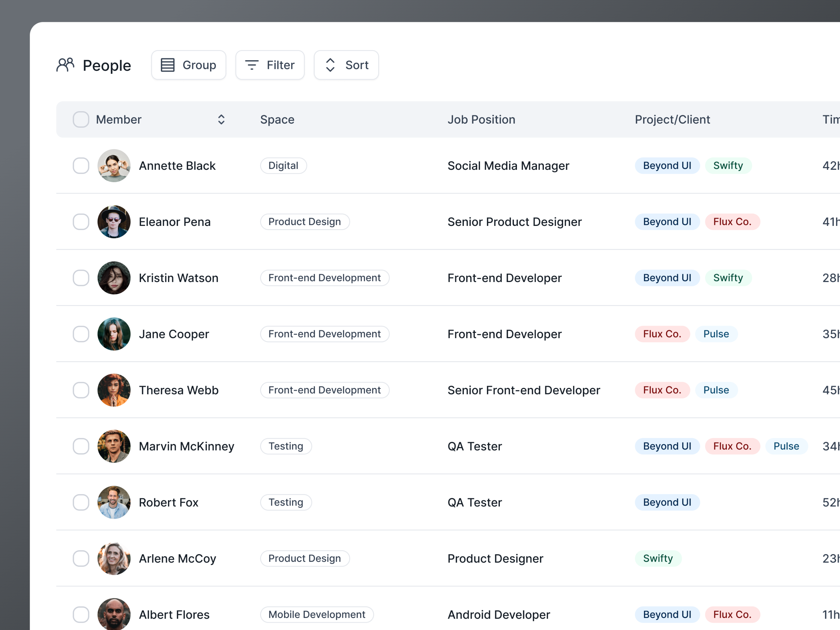Open the Group dropdown
This screenshot has height=630, width=840.
[188, 64]
